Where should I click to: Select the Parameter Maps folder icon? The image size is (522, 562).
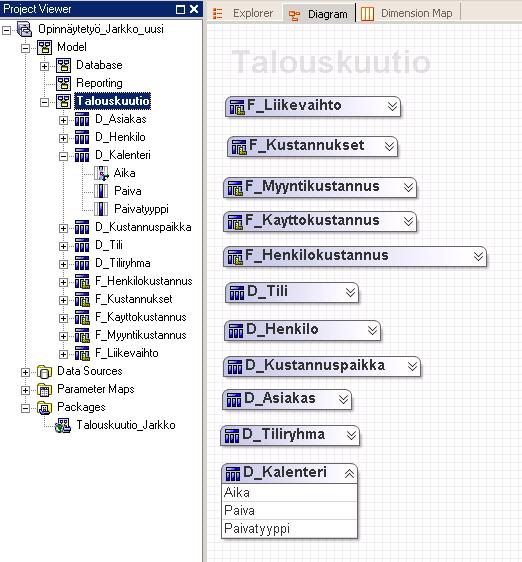pyautogui.click(x=45, y=390)
